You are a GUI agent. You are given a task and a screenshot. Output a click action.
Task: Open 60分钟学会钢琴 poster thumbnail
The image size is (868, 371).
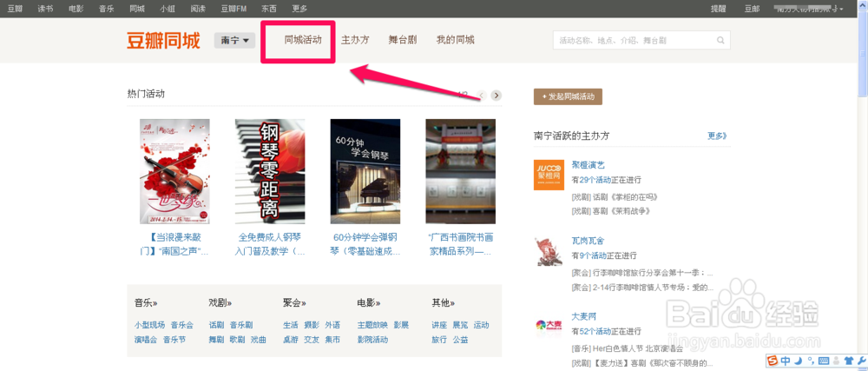tap(365, 171)
